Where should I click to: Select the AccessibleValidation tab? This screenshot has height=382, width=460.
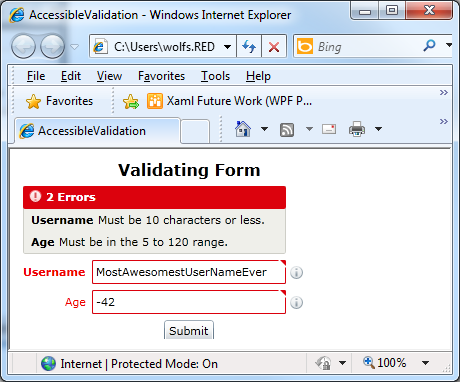click(97, 131)
